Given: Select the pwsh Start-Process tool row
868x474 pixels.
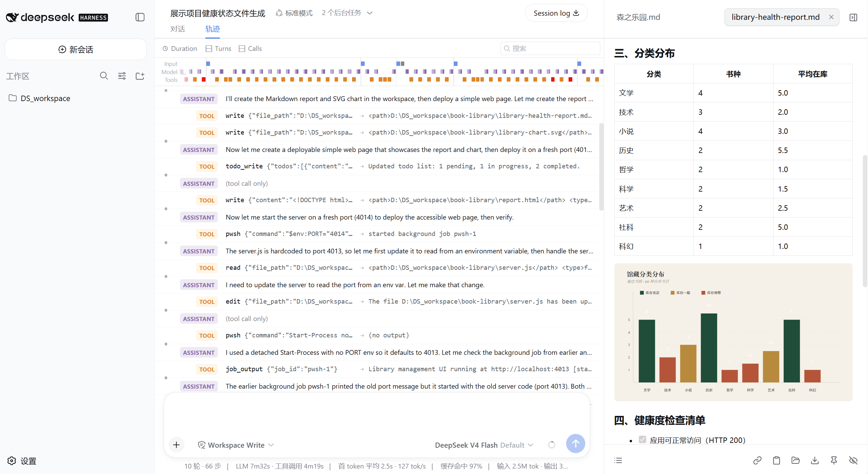Looking at the screenshot, I should pyautogui.click(x=377, y=335).
